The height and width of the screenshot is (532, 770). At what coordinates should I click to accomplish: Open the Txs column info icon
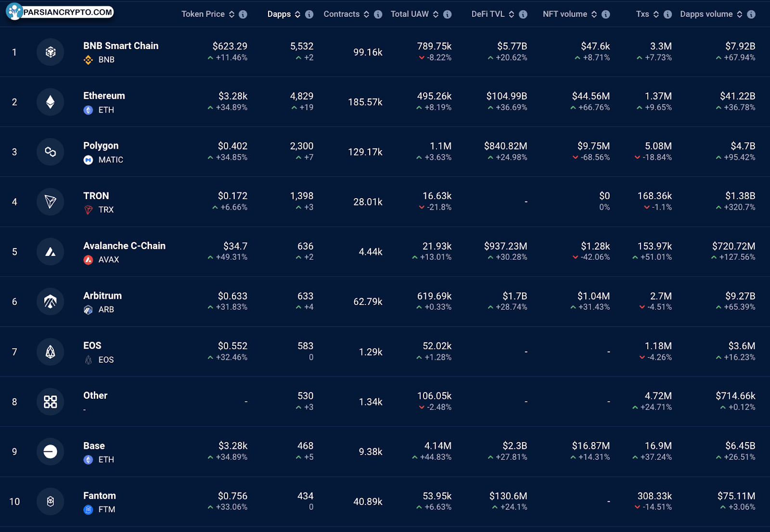coord(667,14)
